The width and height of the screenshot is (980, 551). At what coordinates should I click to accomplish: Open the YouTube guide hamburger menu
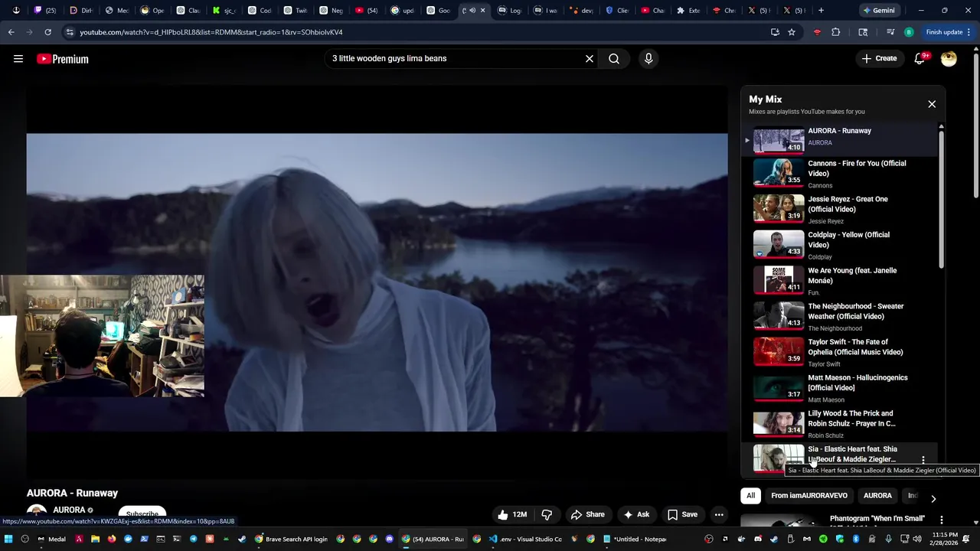click(18, 59)
